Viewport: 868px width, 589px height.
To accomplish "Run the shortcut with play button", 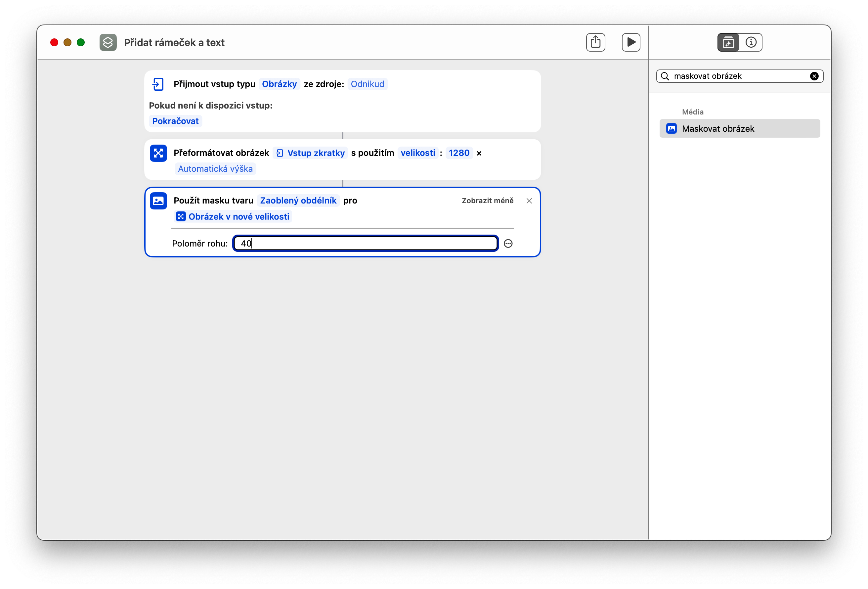I will coord(631,42).
